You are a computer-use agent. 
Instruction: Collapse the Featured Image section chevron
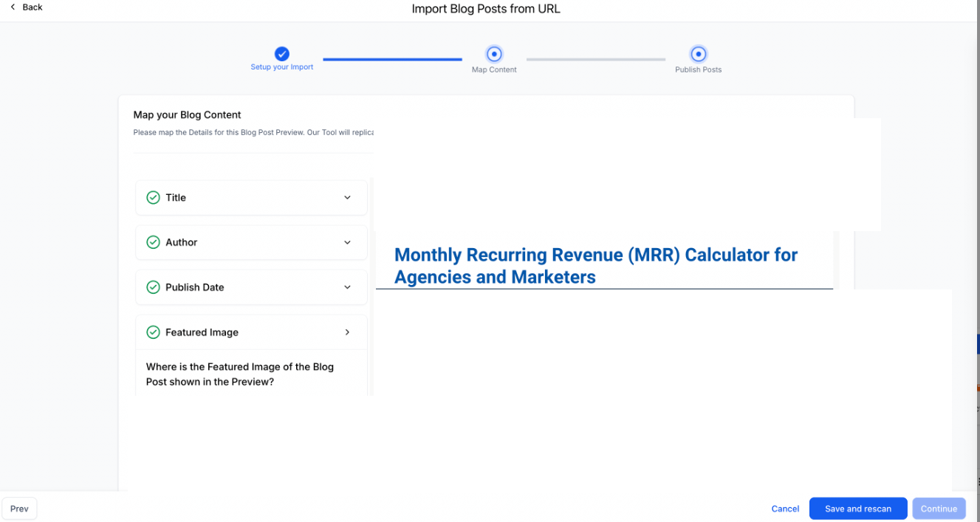(347, 332)
